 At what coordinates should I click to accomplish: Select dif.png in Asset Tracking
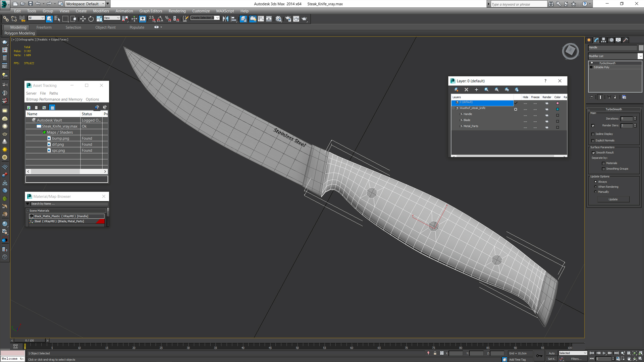[58, 144]
